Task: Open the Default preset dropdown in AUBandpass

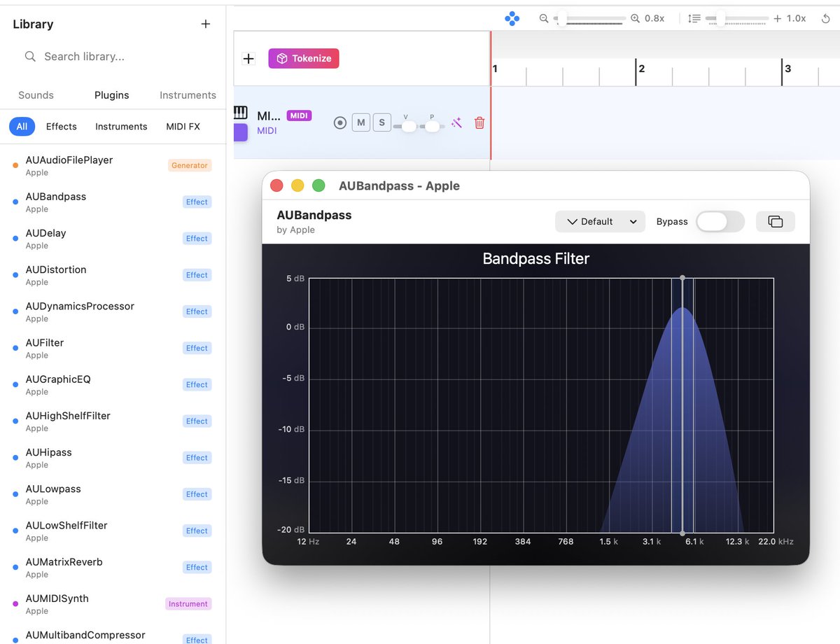Action: click(x=600, y=220)
